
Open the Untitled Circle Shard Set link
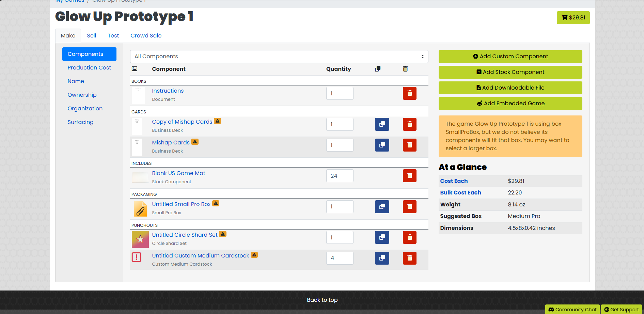pos(185,235)
